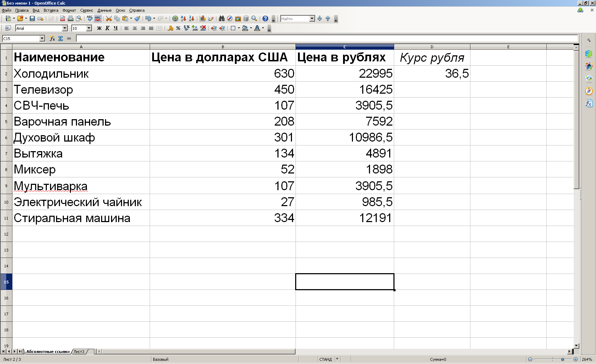Screen dimensions: 596x364
Task: Open Font Color dropdown arrow
Action: coord(263,28)
